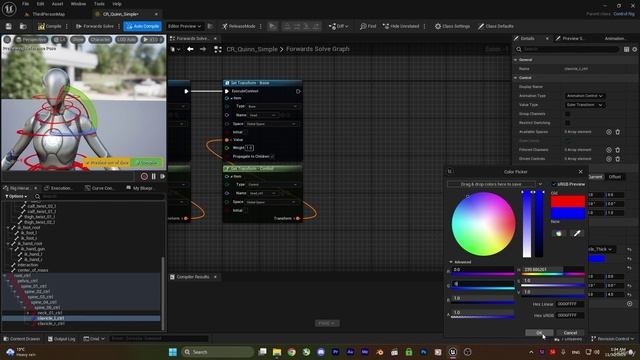The height and width of the screenshot is (360, 640).
Task: Click the Pause button under the viewport
Action: pyautogui.click(x=154, y=176)
